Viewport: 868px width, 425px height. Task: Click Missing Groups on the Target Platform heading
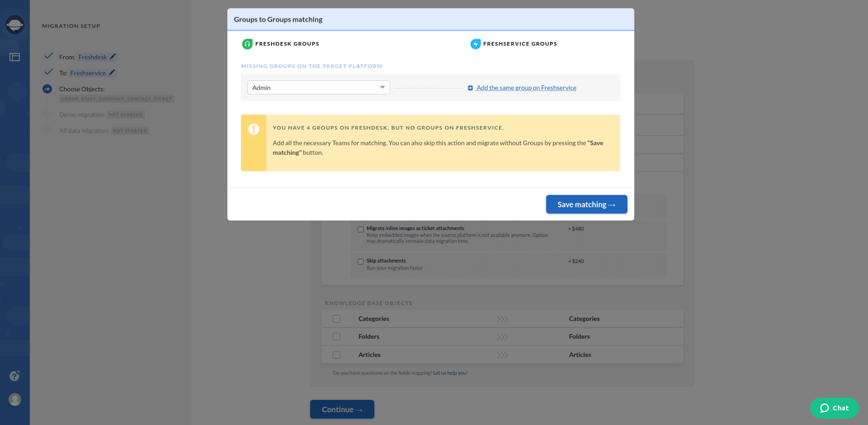[x=312, y=66]
